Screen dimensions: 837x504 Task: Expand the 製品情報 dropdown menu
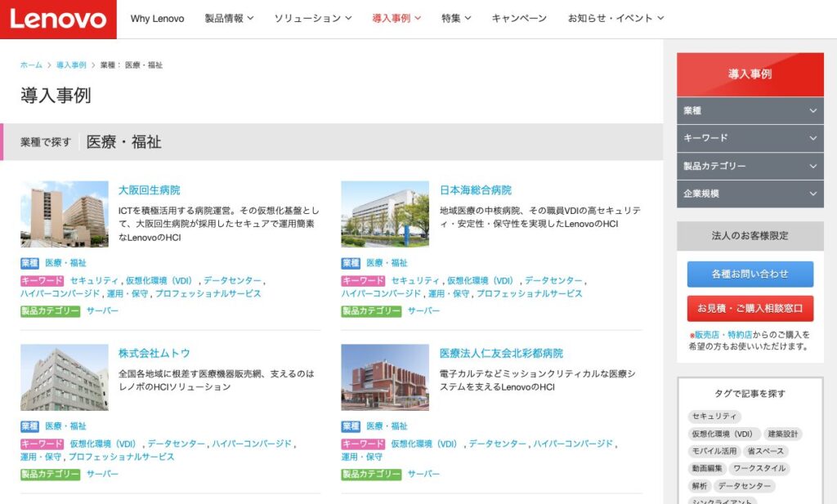[229, 19]
